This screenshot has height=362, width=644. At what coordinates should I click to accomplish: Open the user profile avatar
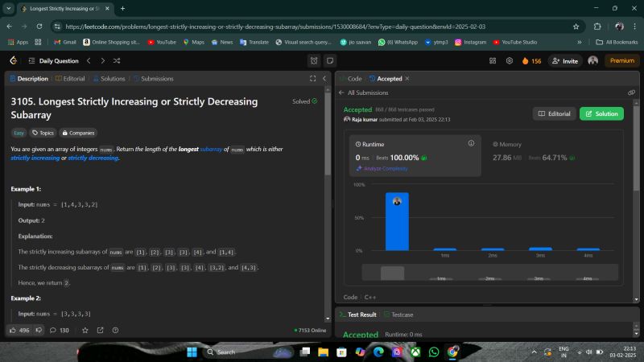(592, 61)
